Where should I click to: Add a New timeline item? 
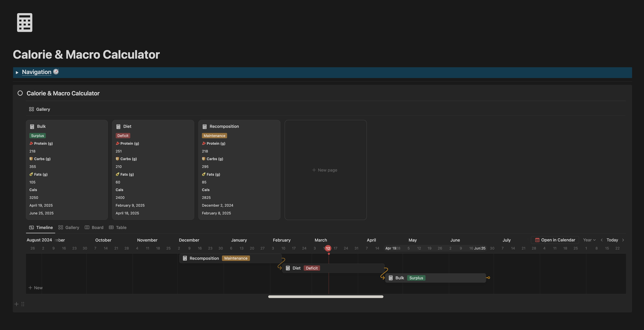point(35,288)
